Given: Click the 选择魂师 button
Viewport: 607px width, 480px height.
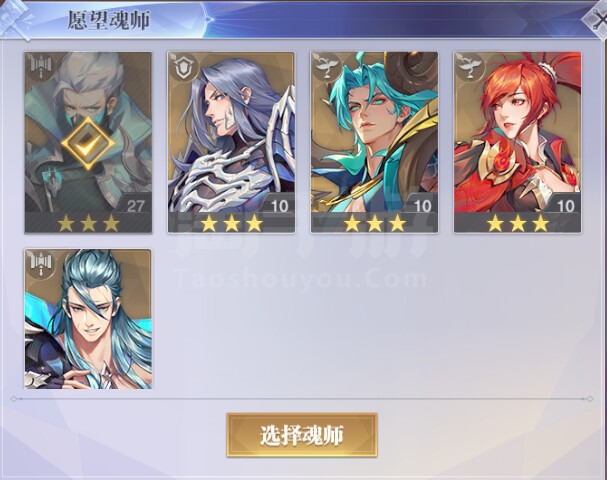Looking at the screenshot, I should tap(302, 435).
